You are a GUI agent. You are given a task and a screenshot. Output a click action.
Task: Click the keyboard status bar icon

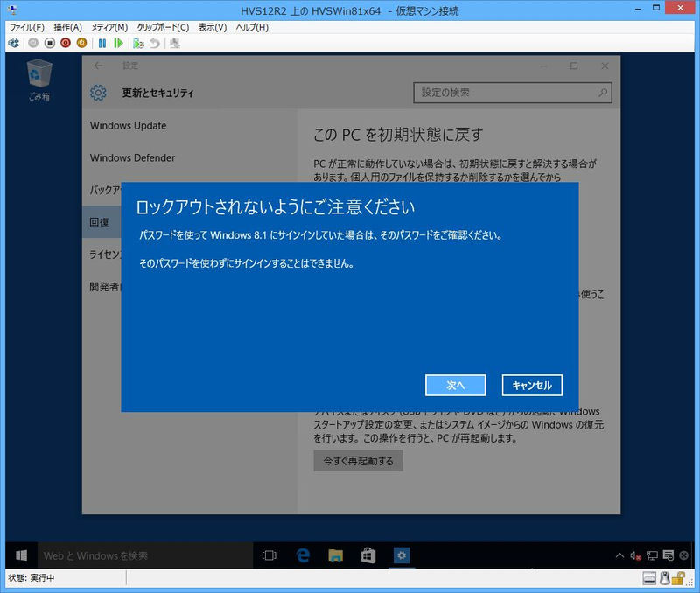(649, 578)
